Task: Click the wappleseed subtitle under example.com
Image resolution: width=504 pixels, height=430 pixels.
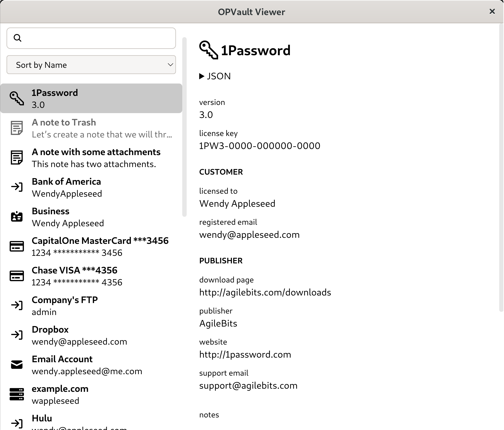Action: point(55,401)
